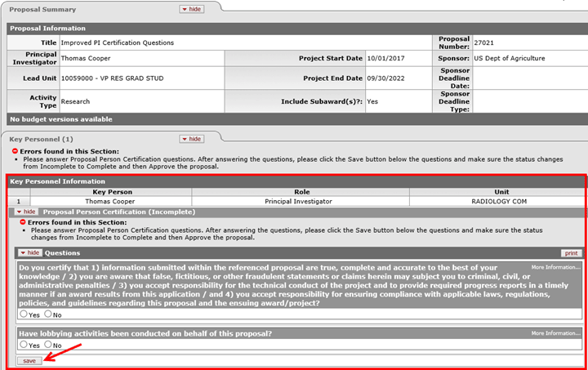Click the Key Person column header
The width and height of the screenshot is (588, 370).
pos(112,192)
